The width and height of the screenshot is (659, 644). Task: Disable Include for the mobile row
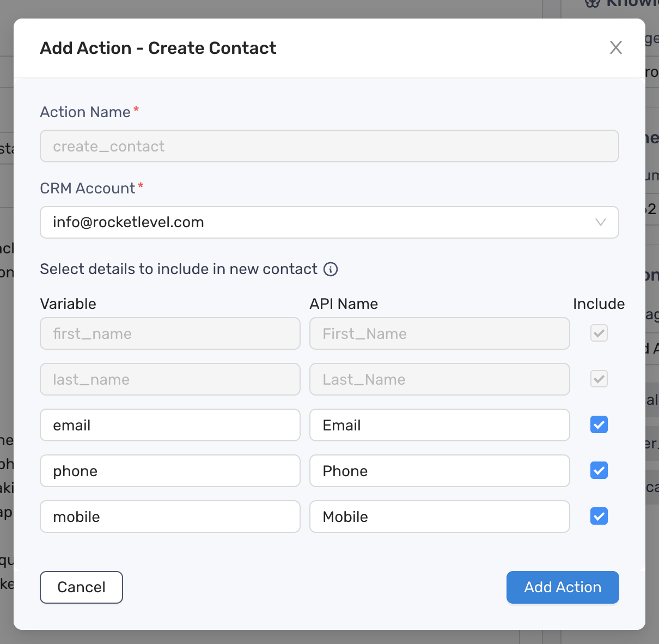(x=599, y=517)
